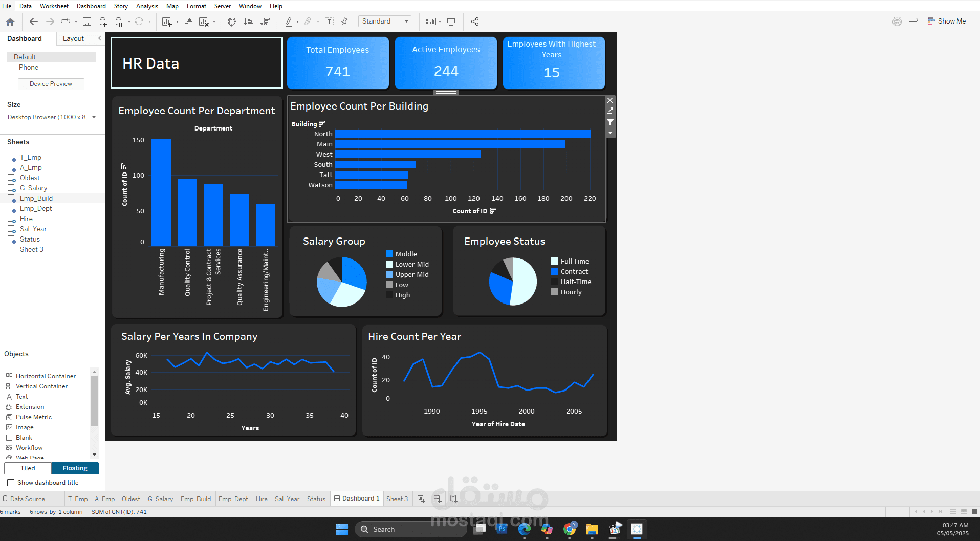Click the Save icon in toolbar
This screenshot has height=541, width=980.
pyautogui.click(x=87, y=21)
